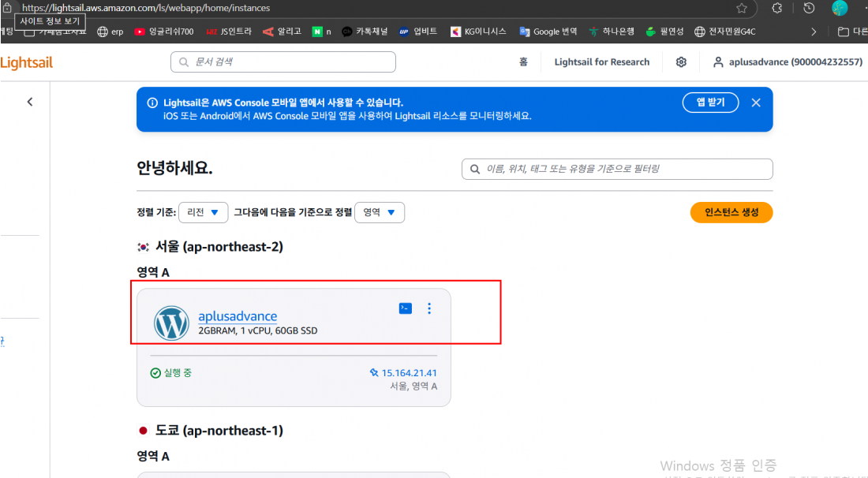Open the 알리고 bookmark
Image resolution: width=868 pixels, height=478 pixels.
point(282,32)
